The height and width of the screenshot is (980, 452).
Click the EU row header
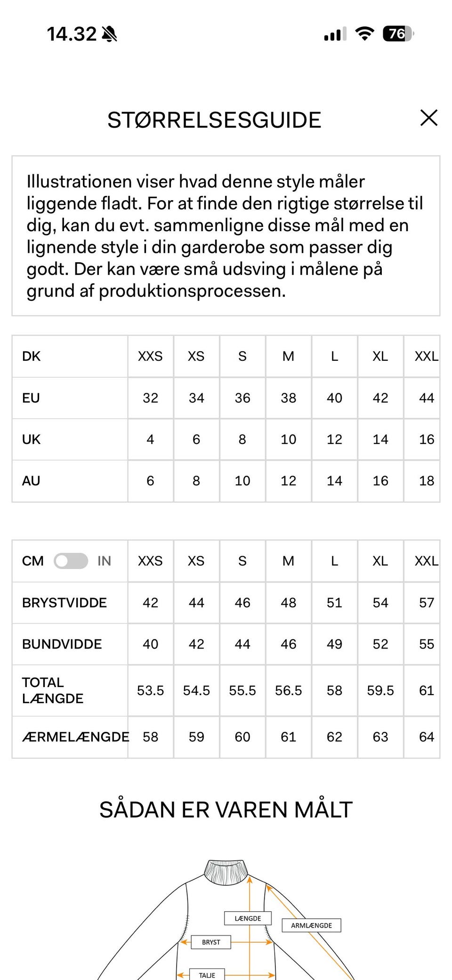(31, 398)
